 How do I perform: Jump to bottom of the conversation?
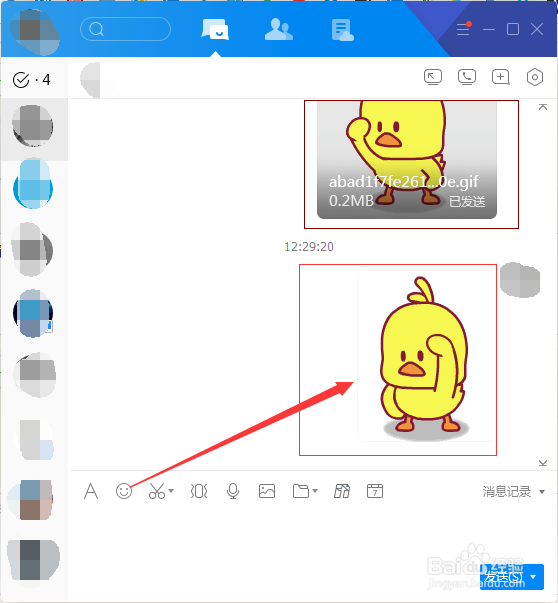coord(543,463)
